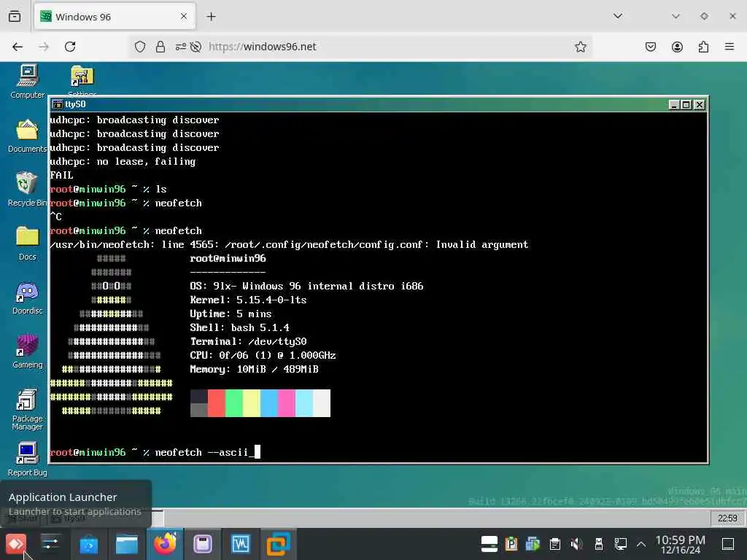This screenshot has width=747, height=560.
Task: Minimize the ttyS0 terminal window
Action: (673, 105)
